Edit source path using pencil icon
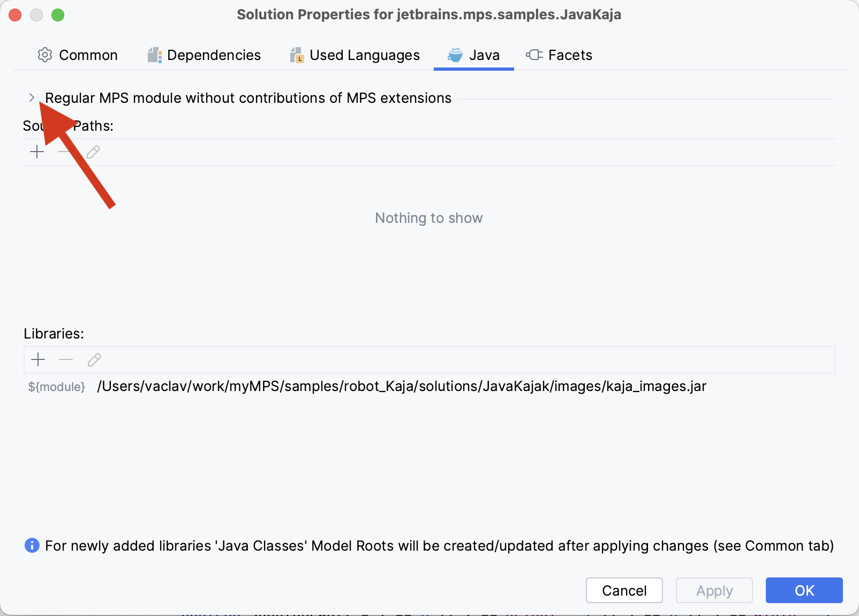 93,152
